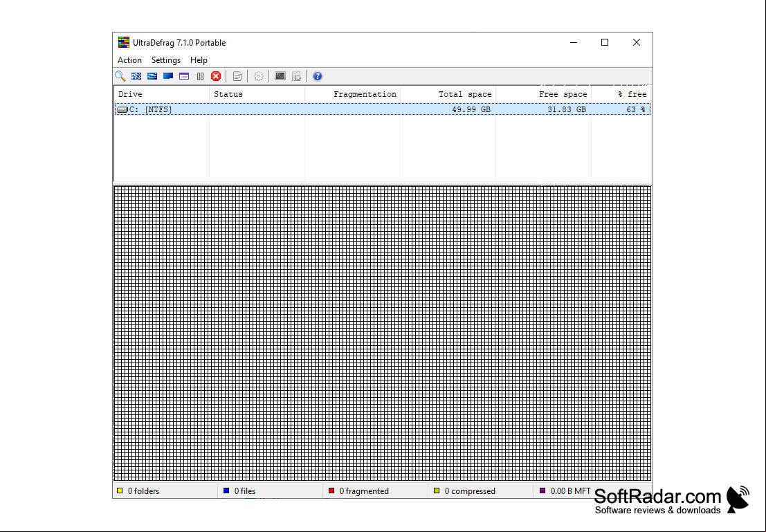The image size is (766, 532).
Task: Sort by the Total space column header
Action: pyautogui.click(x=448, y=94)
